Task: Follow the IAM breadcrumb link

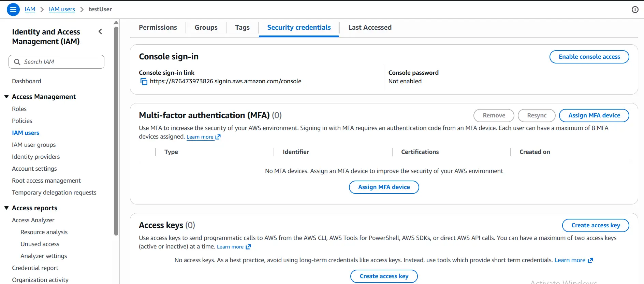Action: pyautogui.click(x=30, y=9)
